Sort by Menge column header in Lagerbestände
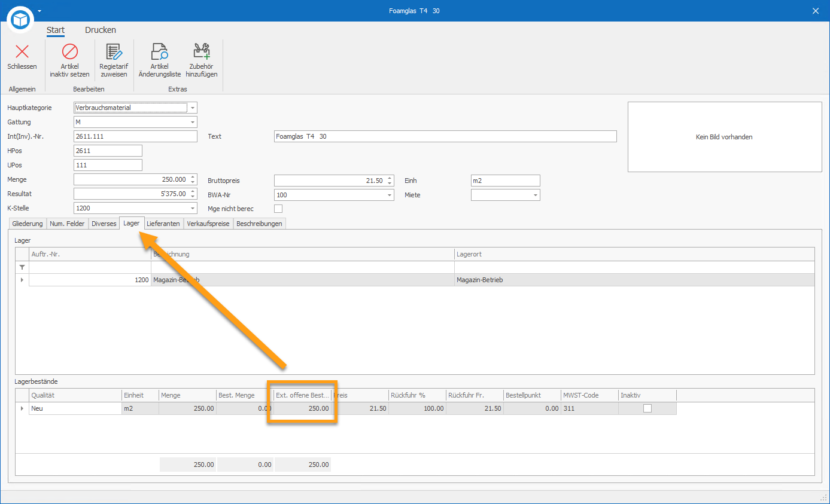Viewport: 830px width, 504px height. pyautogui.click(x=187, y=395)
